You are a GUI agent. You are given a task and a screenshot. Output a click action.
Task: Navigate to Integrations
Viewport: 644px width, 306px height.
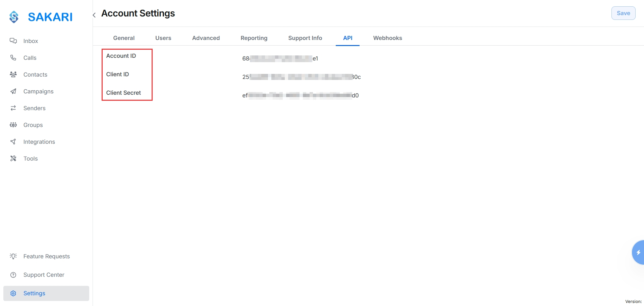[39, 142]
